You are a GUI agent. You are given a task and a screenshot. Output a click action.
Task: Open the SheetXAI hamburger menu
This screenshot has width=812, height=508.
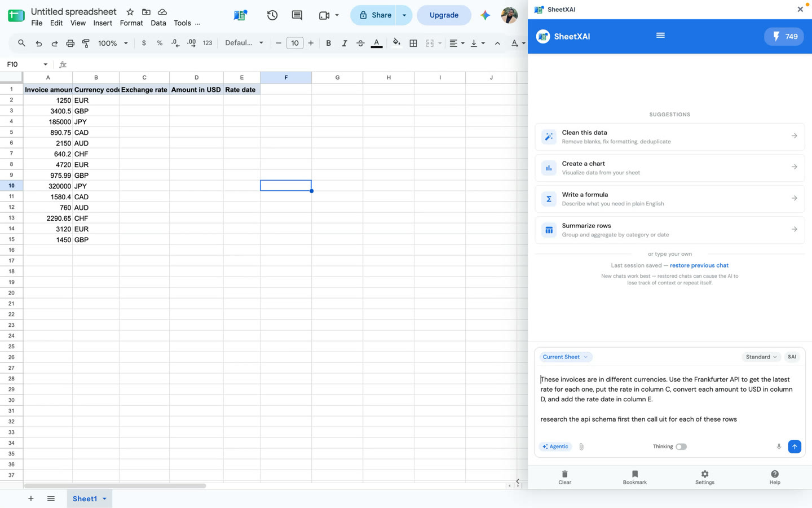pyautogui.click(x=660, y=36)
